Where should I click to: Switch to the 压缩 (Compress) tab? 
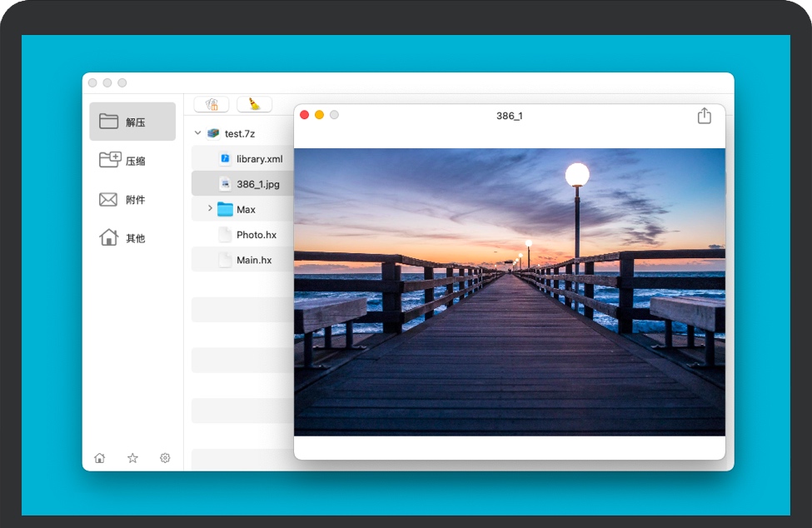pyautogui.click(x=132, y=160)
